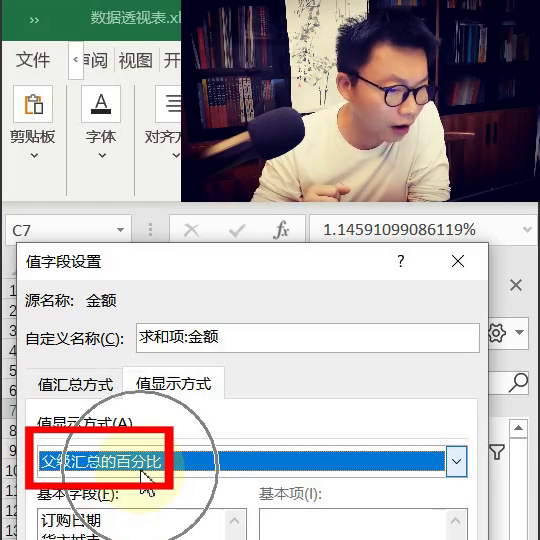Viewport: 540px width, 540px height.
Task: Open the 文件 menu
Action: 33,60
